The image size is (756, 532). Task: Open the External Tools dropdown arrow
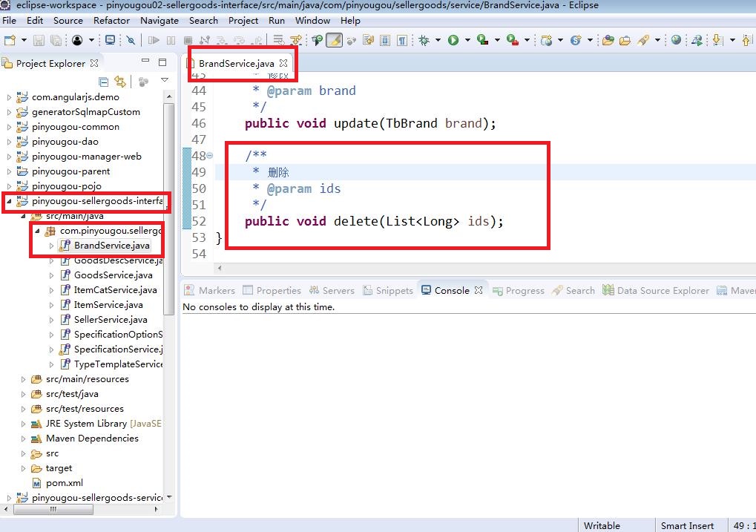tap(527, 41)
